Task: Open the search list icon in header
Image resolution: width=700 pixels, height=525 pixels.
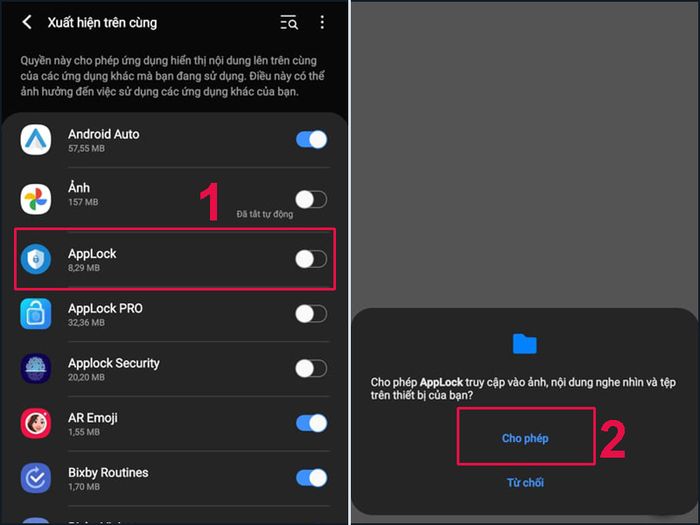Action: (x=289, y=22)
